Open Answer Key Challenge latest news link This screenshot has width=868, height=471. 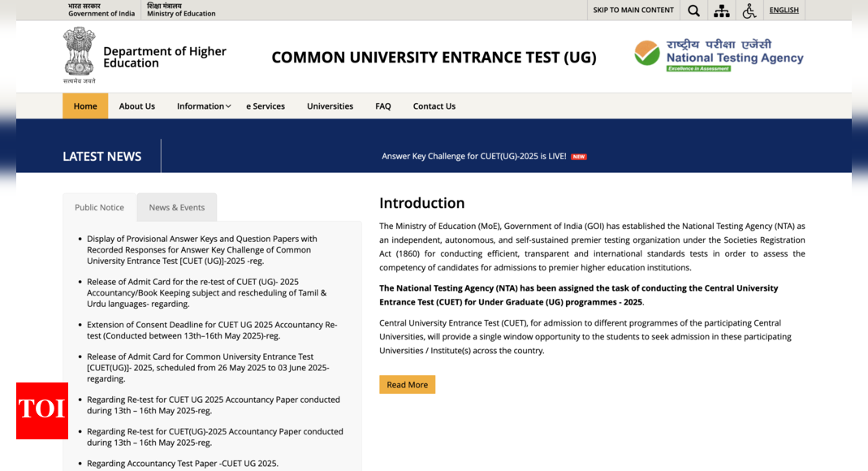(x=473, y=156)
